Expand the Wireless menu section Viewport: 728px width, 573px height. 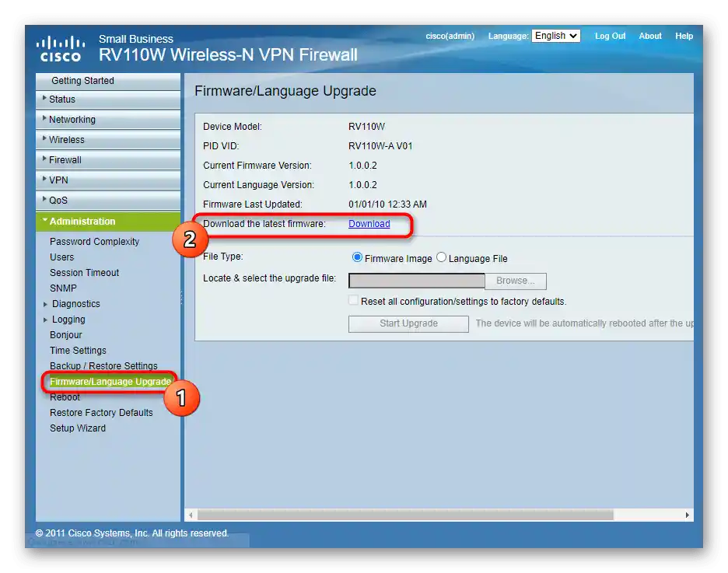[107, 140]
